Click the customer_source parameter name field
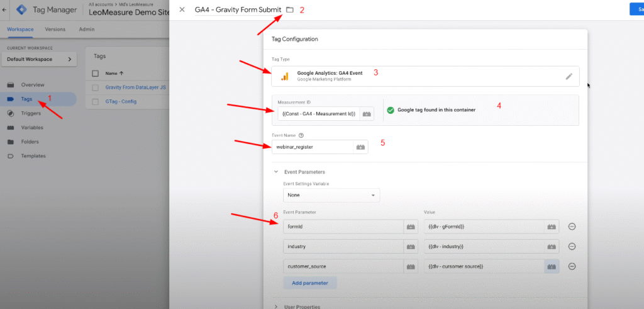Screen dimensions: 644x309 pyautogui.click(x=343, y=266)
